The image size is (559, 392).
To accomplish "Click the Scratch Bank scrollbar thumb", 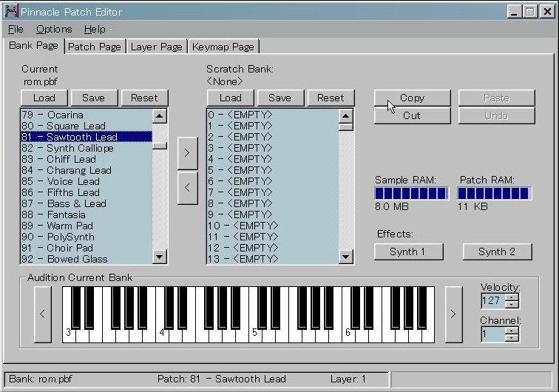I will (x=346, y=127).
